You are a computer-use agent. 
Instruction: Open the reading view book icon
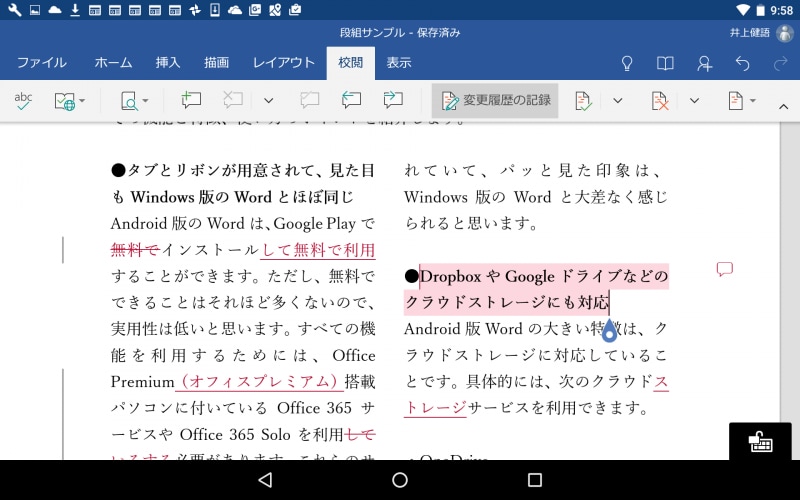pos(665,63)
